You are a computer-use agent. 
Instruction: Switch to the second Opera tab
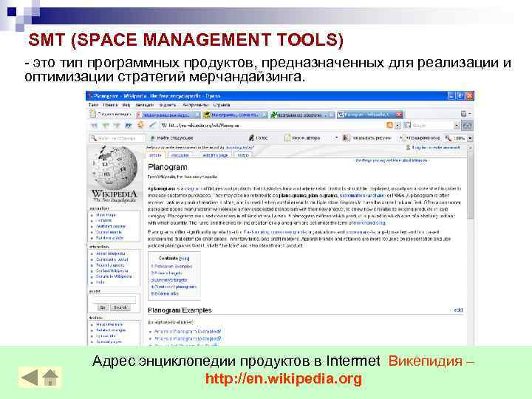[x=235, y=115]
